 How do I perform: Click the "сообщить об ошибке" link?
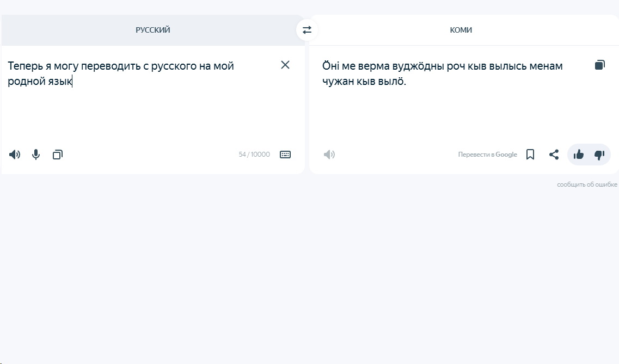(x=587, y=185)
